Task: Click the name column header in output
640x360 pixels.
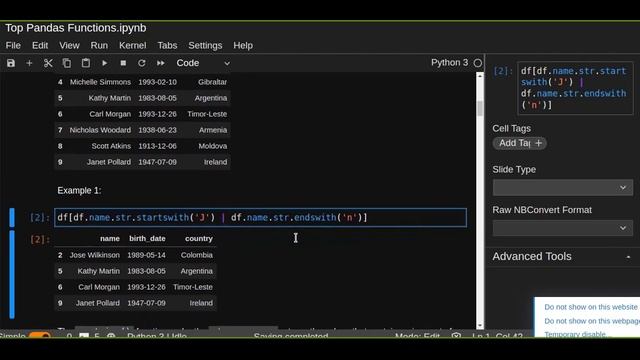Action: point(110,238)
